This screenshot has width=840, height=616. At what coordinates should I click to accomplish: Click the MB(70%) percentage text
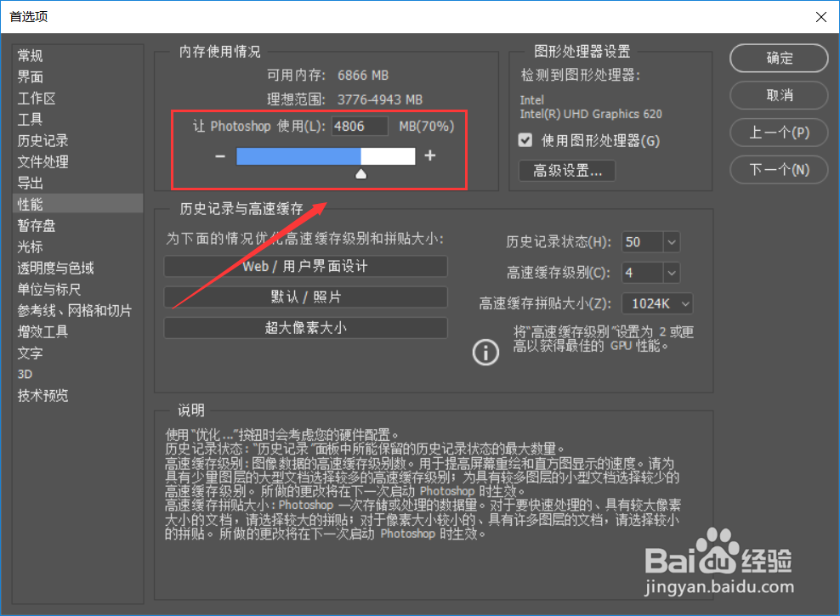[427, 127]
